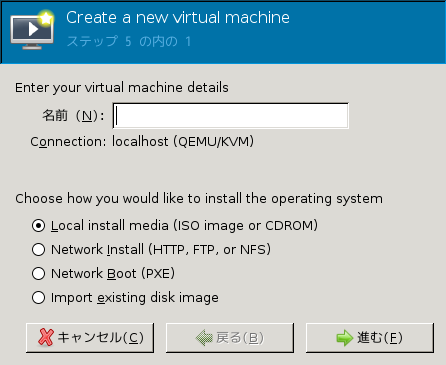Screen dimensions: 446x365
Task: Click the キャンセル(C) button
Action: click(90, 338)
